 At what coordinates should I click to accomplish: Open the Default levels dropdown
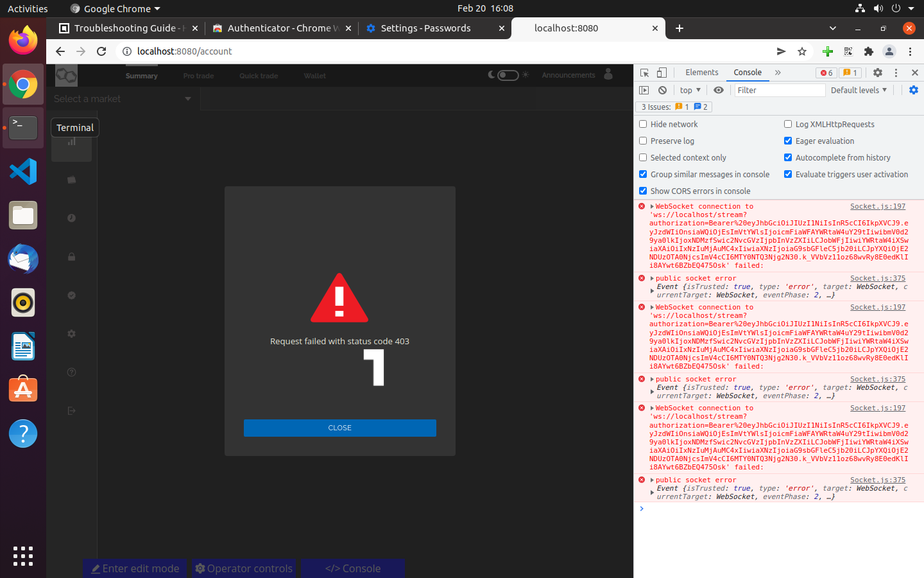pos(858,91)
